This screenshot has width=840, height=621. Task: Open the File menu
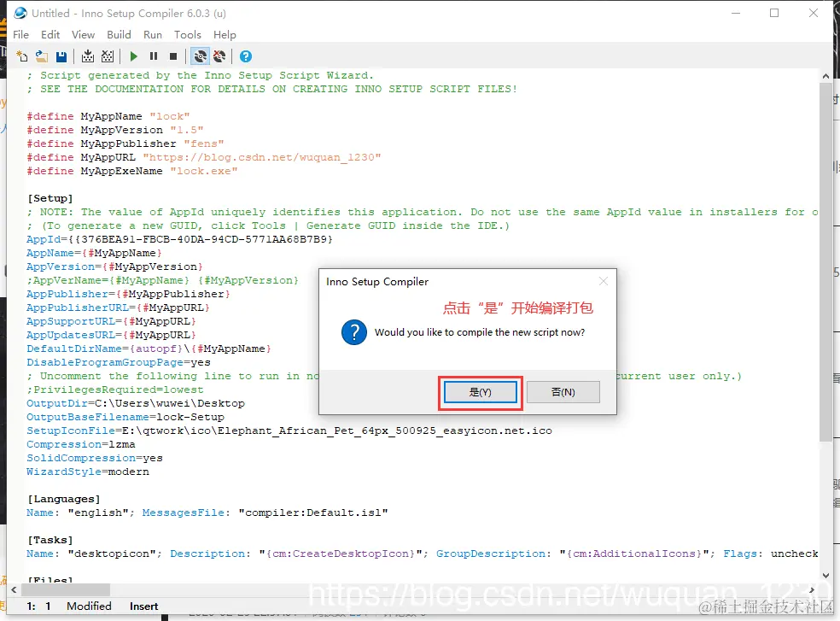click(x=20, y=35)
